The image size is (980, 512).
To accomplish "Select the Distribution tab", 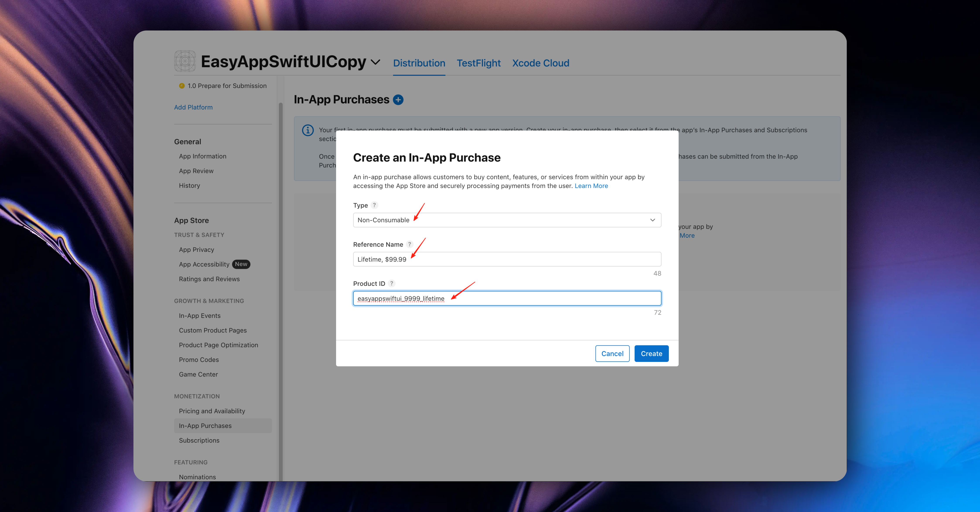I will (x=419, y=63).
